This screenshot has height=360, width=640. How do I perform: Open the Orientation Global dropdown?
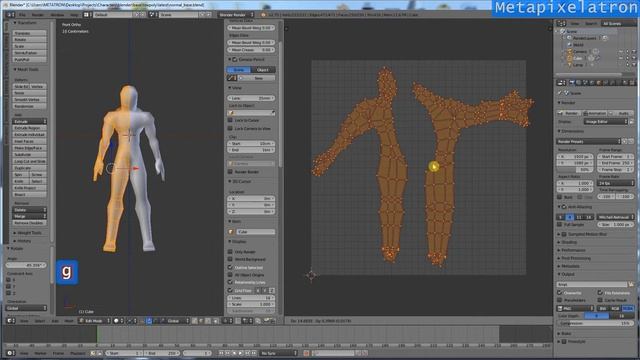(x=26, y=308)
